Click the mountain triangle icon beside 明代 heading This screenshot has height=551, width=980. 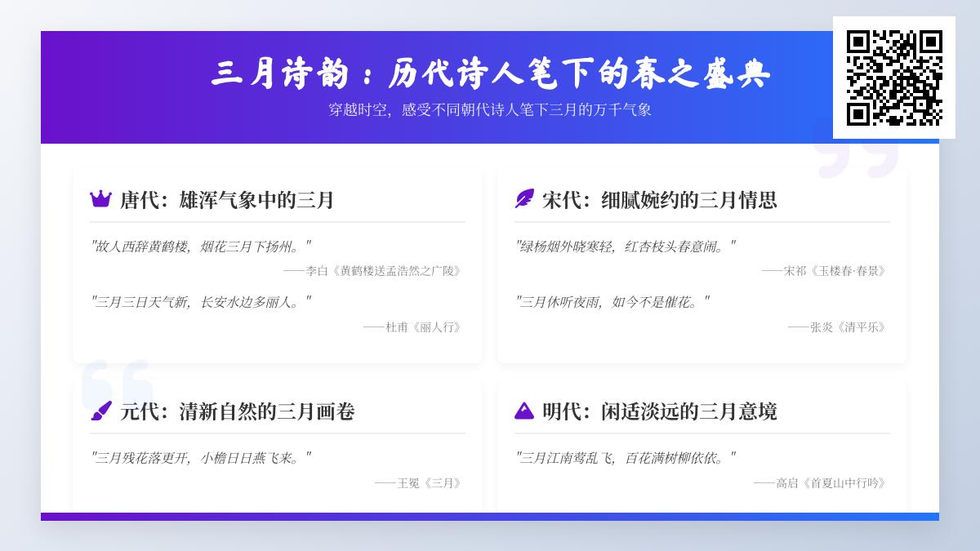click(524, 411)
